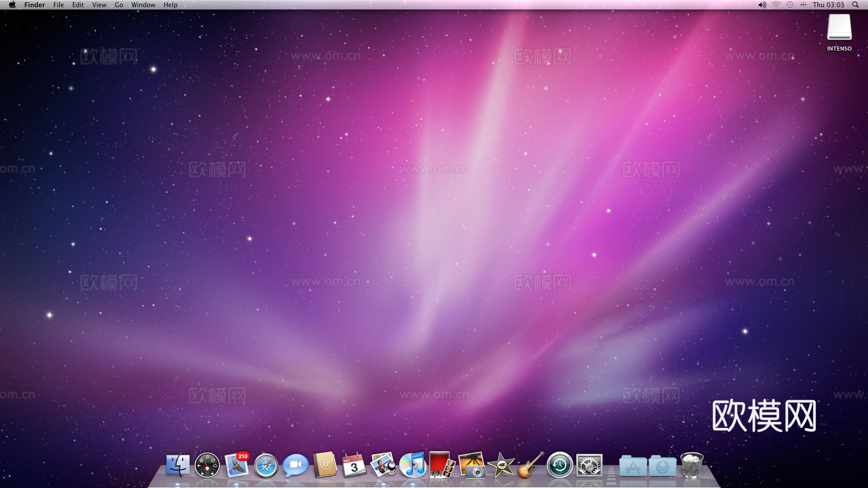Screen dimensions: 868x488
Task: Open Spotlight search magnifier
Action: click(x=855, y=5)
